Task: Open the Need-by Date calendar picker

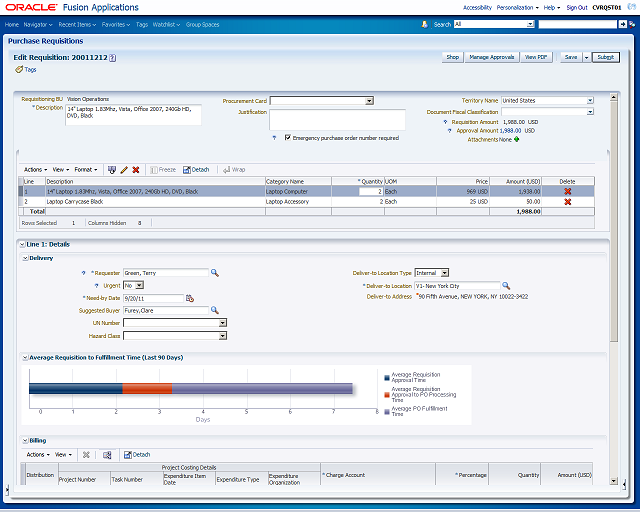Action: (x=190, y=298)
